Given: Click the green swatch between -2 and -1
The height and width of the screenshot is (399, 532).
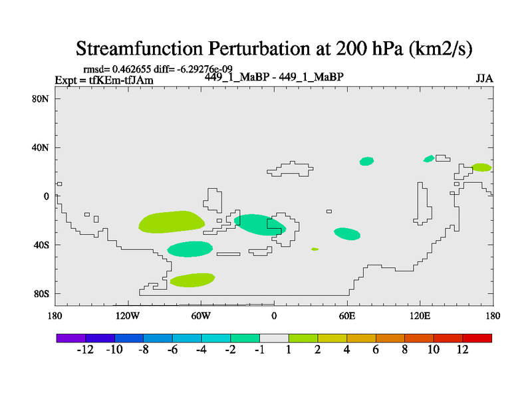Looking at the screenshot, I should coord(245,338).
